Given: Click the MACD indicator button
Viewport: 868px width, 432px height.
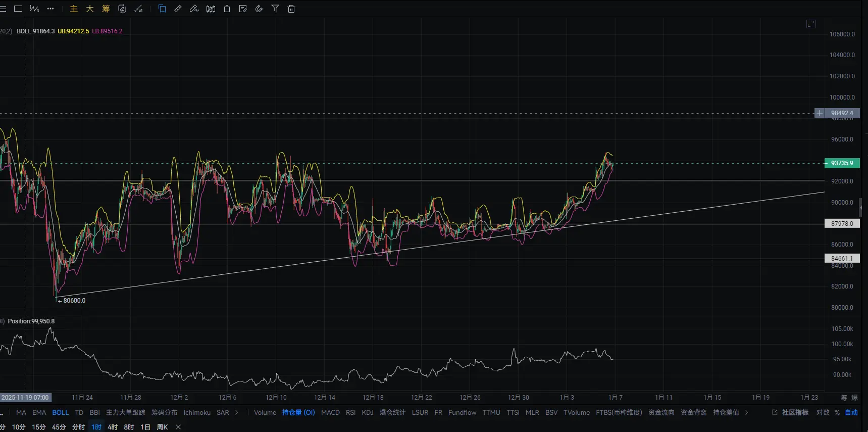Looking at the screenshot, I should (x=330, y=412).
